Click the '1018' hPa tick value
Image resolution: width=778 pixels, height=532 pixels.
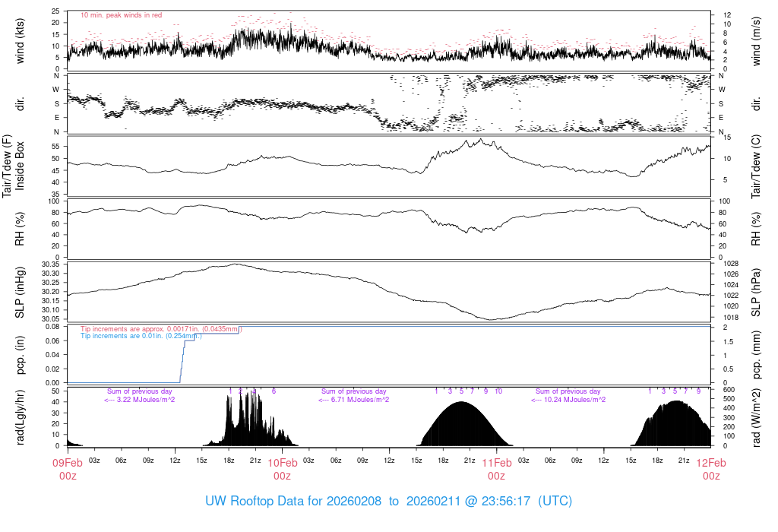click(x=732, y=318)
